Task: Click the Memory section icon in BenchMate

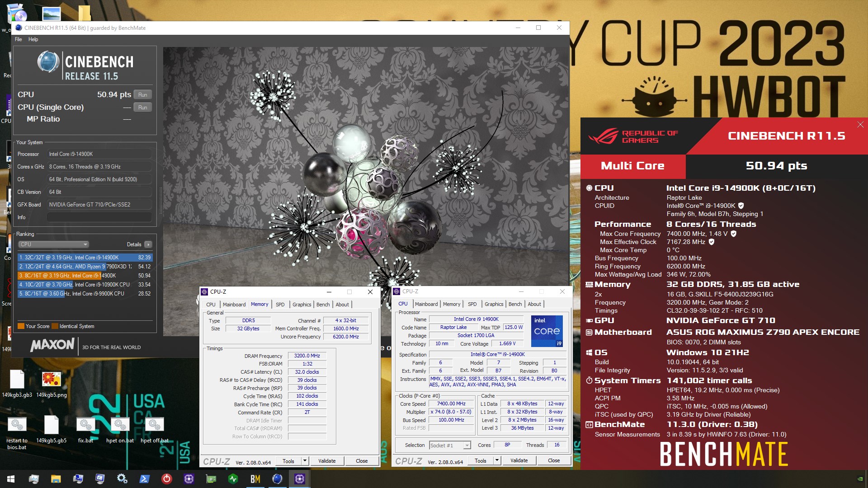Action: (x=589, y=285)
